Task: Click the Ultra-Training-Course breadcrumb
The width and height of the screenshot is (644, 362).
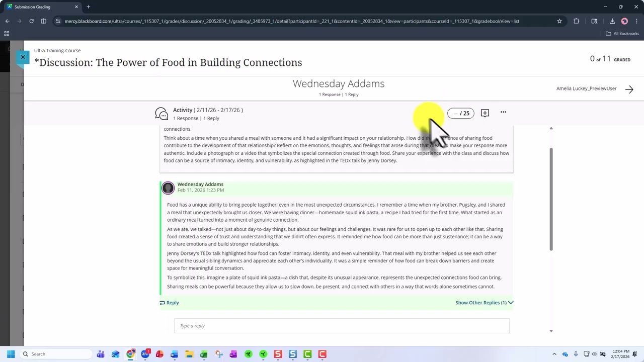Action: click(x=57, y=50)
